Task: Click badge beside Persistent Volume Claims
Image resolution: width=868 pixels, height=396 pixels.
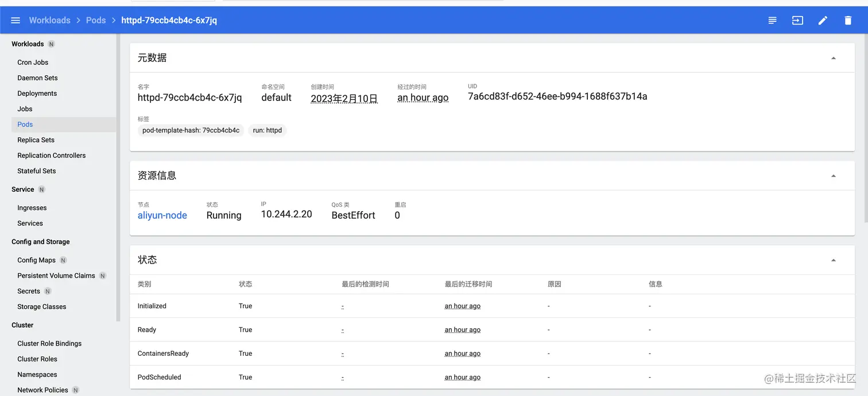Action: tap(103, 275)
